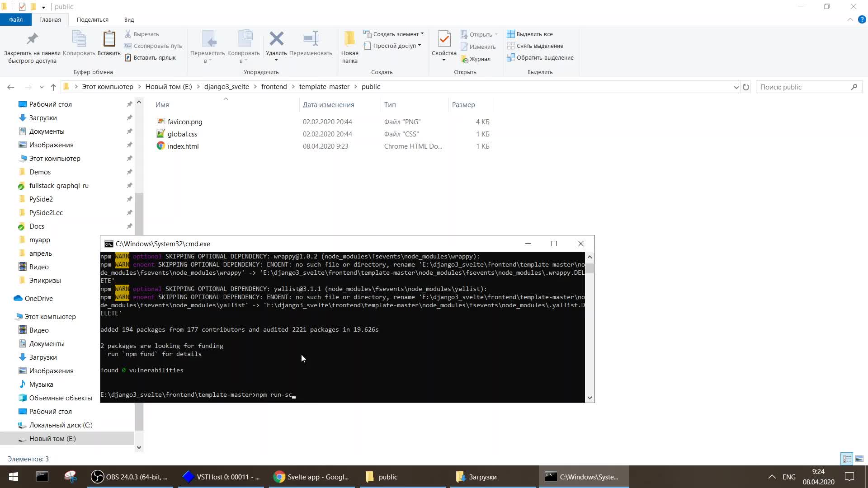Open Windows Start menu
The height and width of the screenshot is (488, 868).
point(14,477)
